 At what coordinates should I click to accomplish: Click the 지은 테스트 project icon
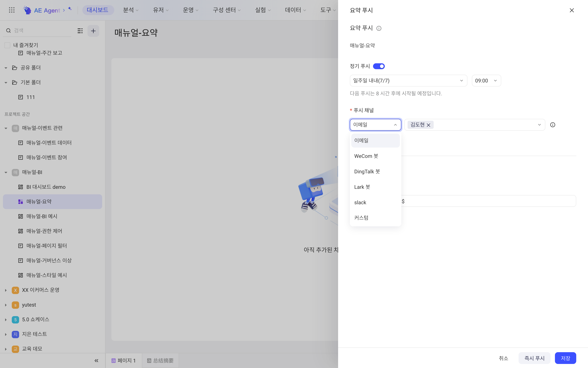pos(15,334)
